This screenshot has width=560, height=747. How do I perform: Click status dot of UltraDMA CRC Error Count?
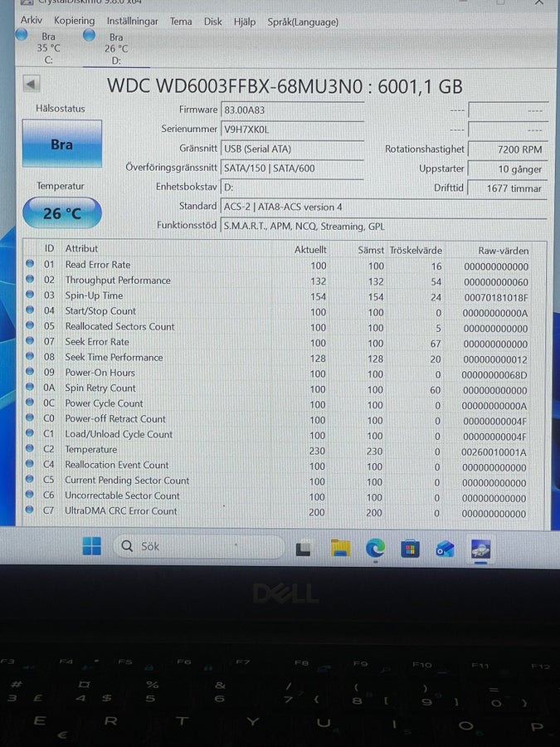(x=30, y=510)
